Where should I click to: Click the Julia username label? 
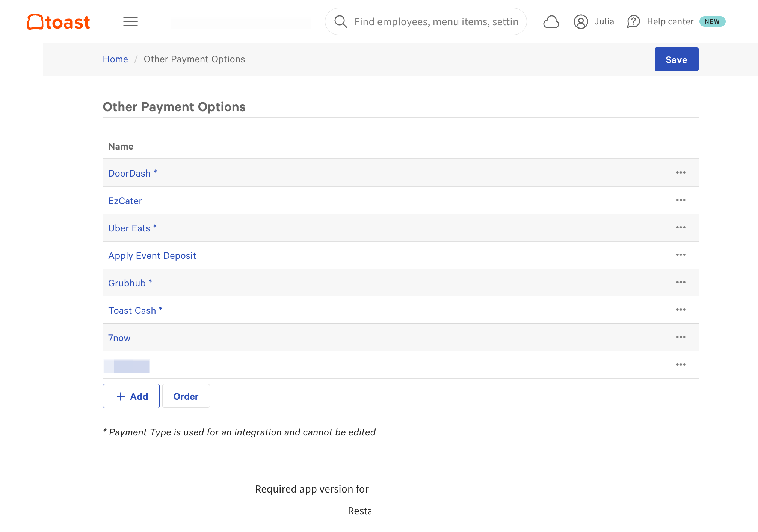pos(604,22)
